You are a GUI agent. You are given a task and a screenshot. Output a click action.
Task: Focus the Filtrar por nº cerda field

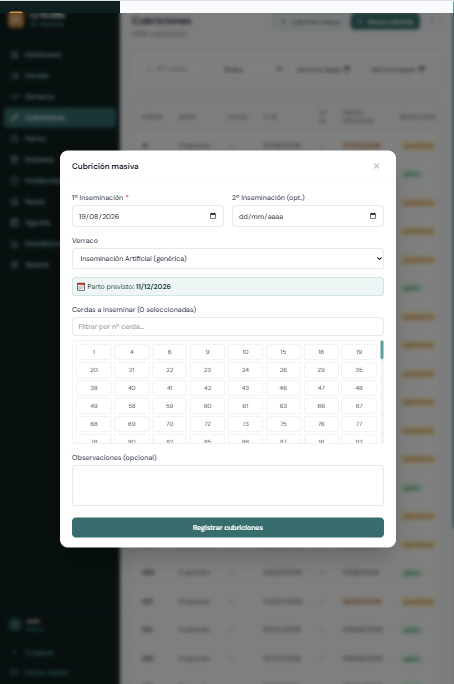(228, 326)
